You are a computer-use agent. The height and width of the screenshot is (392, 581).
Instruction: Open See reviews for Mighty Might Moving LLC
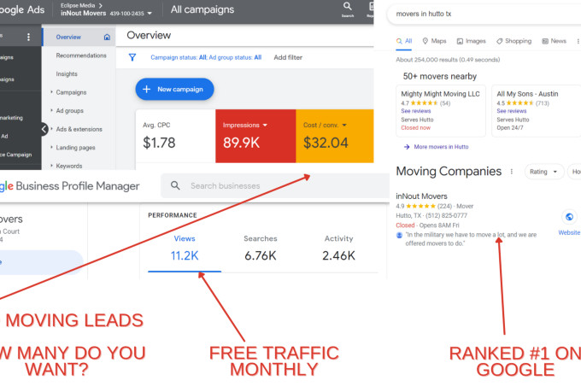click(416, 111)
